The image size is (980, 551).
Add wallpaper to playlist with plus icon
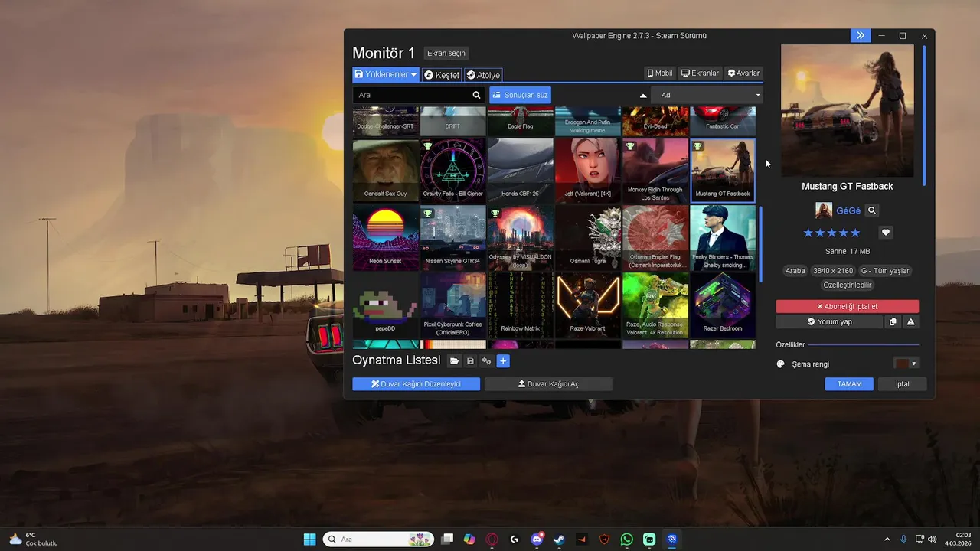click(503, 360)
